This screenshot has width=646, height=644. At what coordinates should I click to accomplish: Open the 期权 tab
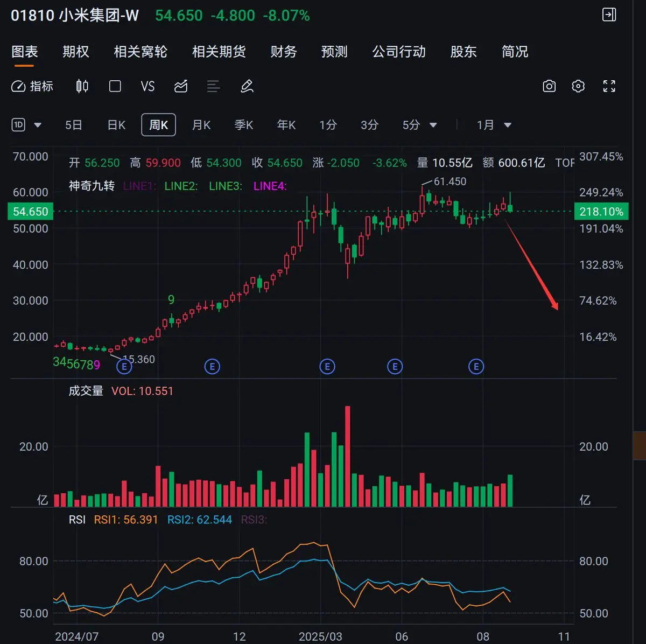coord(76,52)
